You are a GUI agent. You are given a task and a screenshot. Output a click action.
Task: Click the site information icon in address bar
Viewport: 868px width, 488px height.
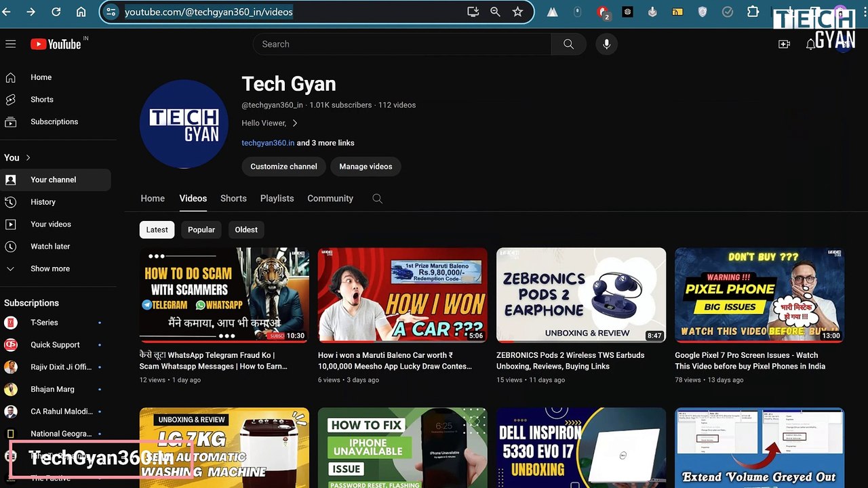coord(111,12)
